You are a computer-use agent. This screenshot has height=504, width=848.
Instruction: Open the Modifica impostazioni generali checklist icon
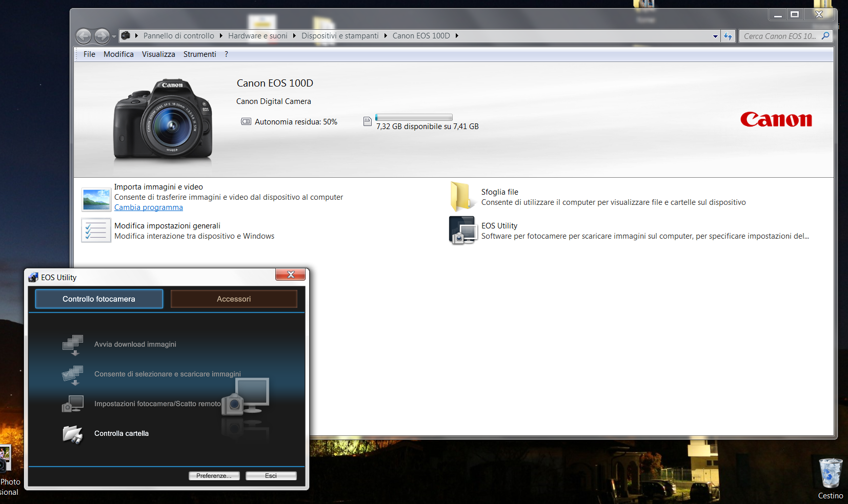tap(96, 230)
